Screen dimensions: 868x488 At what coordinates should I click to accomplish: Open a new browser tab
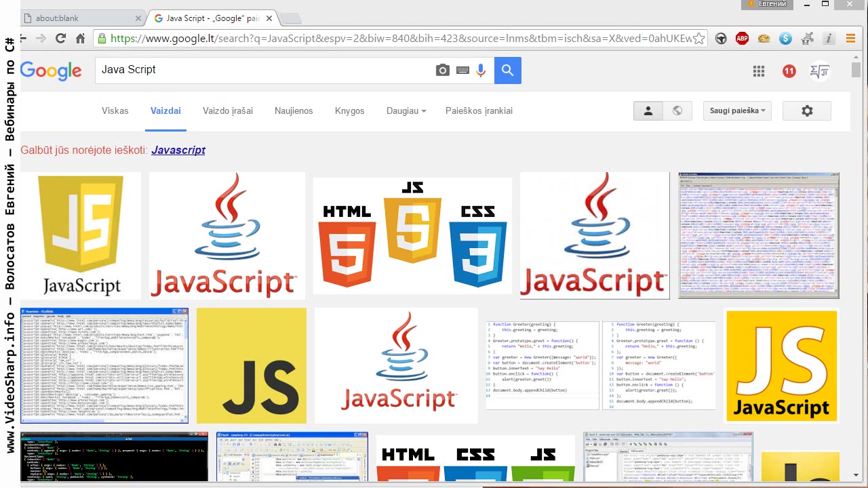(x=290, y=18)
